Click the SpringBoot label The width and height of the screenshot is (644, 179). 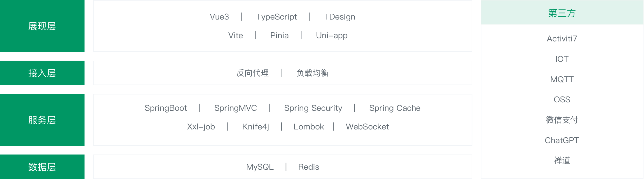(x=166, y=108)
